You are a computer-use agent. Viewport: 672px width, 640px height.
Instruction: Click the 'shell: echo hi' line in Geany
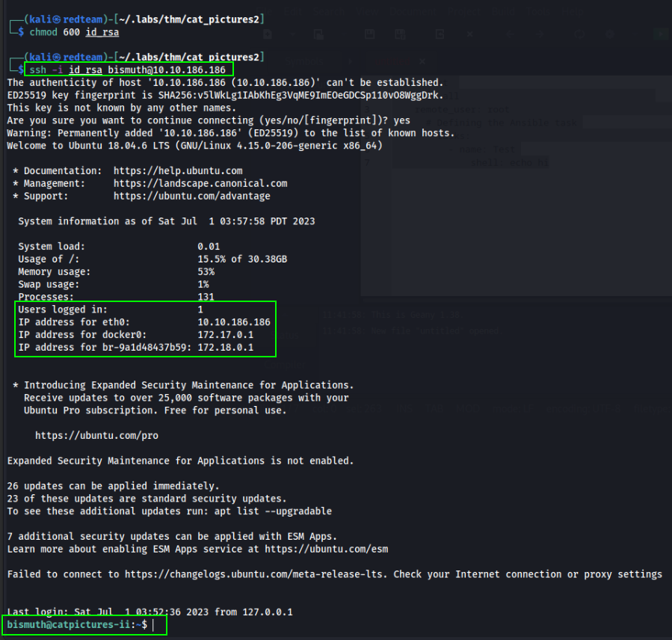[x=510, y=163]
